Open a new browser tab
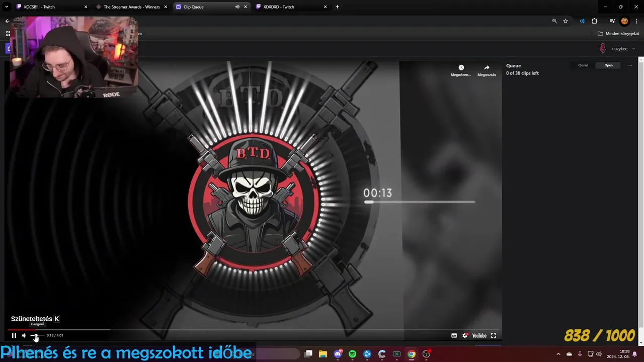The width and height of the screenshot is (644, 362). pyautogui.click(x=337, y=7)
